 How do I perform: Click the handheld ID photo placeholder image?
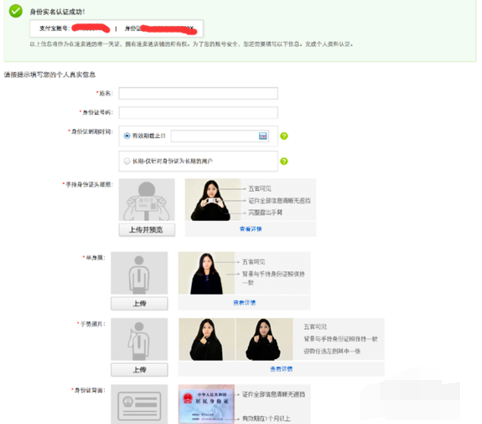(147, 200)
